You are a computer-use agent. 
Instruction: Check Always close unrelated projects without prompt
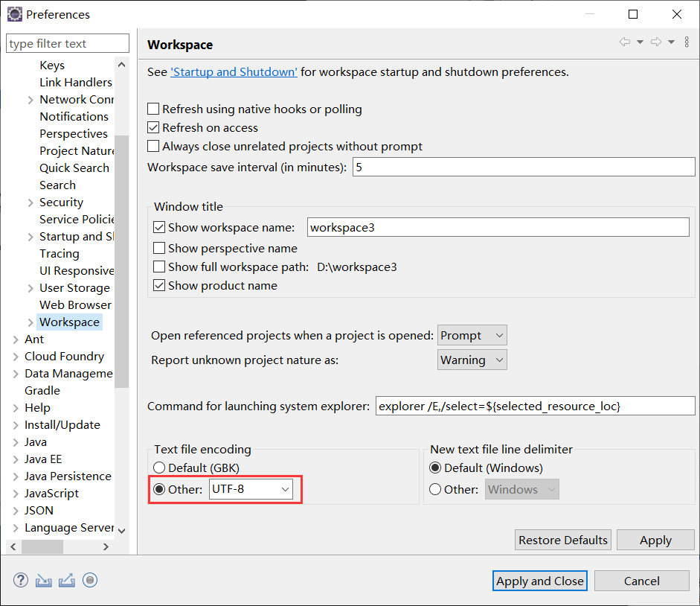[153, 146]
